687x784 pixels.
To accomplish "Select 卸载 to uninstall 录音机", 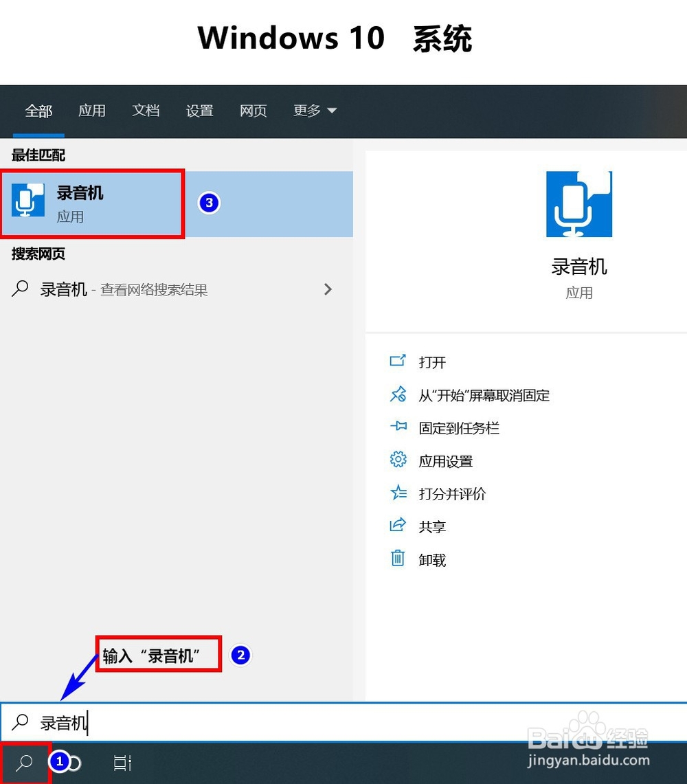I will 432,559.
